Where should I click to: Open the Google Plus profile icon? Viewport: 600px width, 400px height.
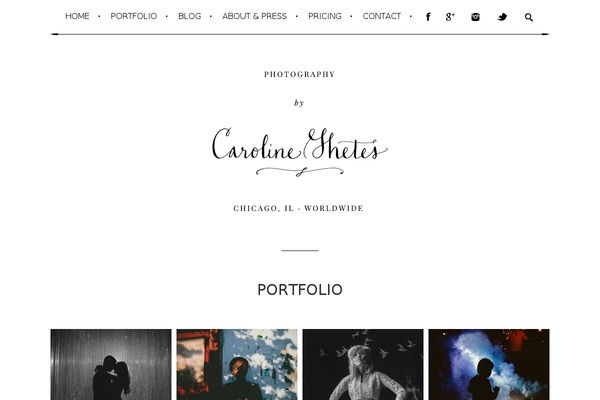pyautogui.click(x=450, y=17)
